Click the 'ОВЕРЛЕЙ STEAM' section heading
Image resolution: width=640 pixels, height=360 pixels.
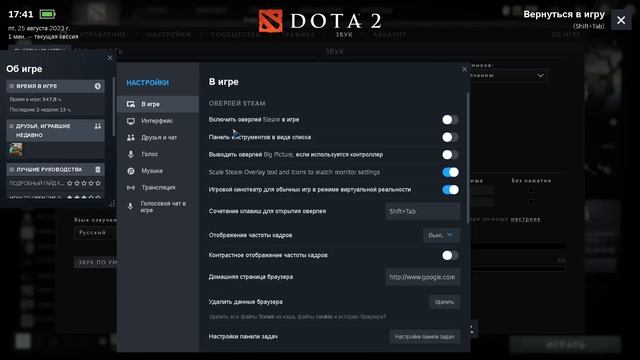237,104
